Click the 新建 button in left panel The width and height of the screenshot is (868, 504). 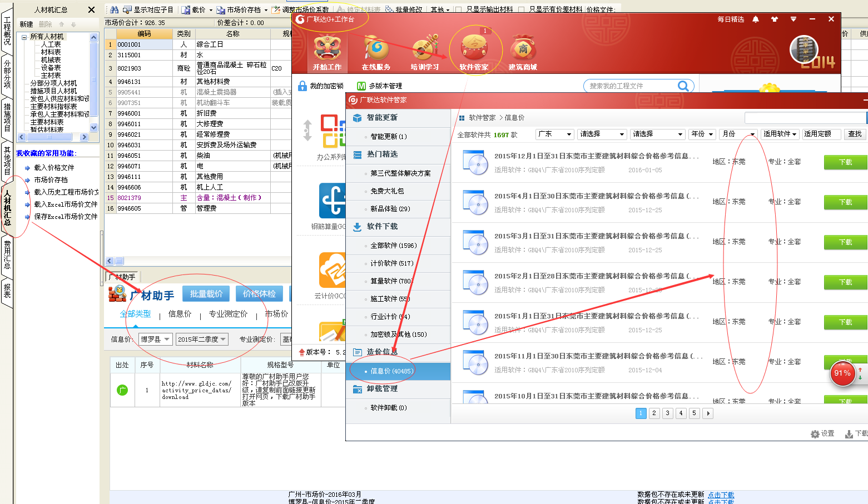point(26,24)
